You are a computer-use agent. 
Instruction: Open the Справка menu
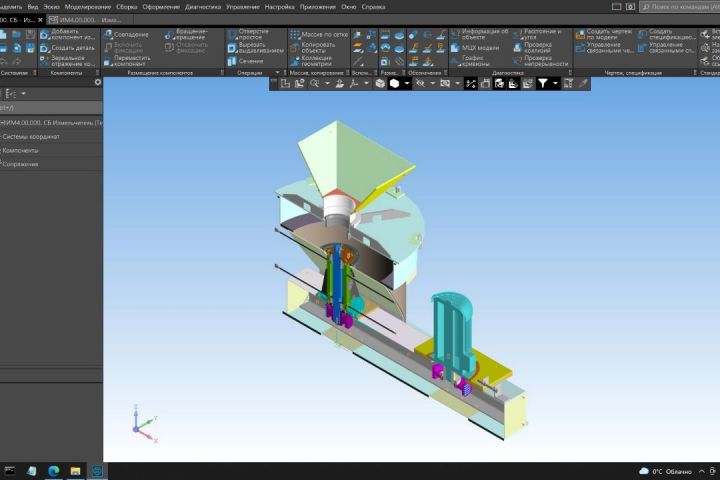(x=373, y=7)
